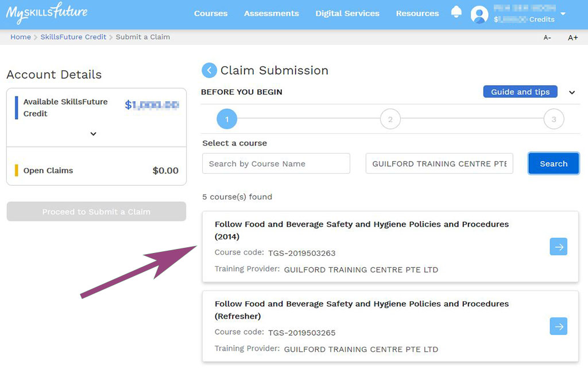Open the (2014) Food Hygiene course title
588x368 pixels.
pyautogui.click(x=362, y=230)
